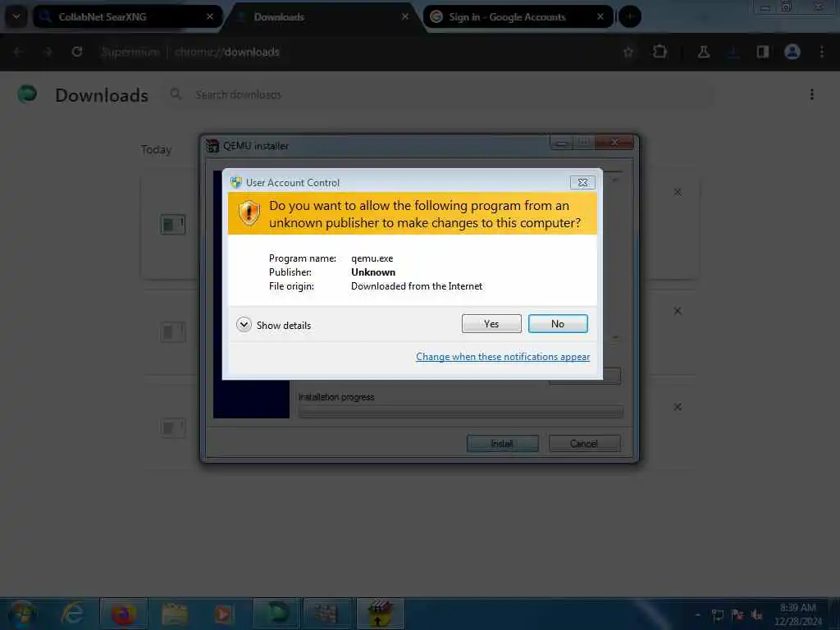This screenshot has width=840, height=630.
Task: Click Yes in User Account Control dialog
Action: pyautogui.click(x=491, y=323)
